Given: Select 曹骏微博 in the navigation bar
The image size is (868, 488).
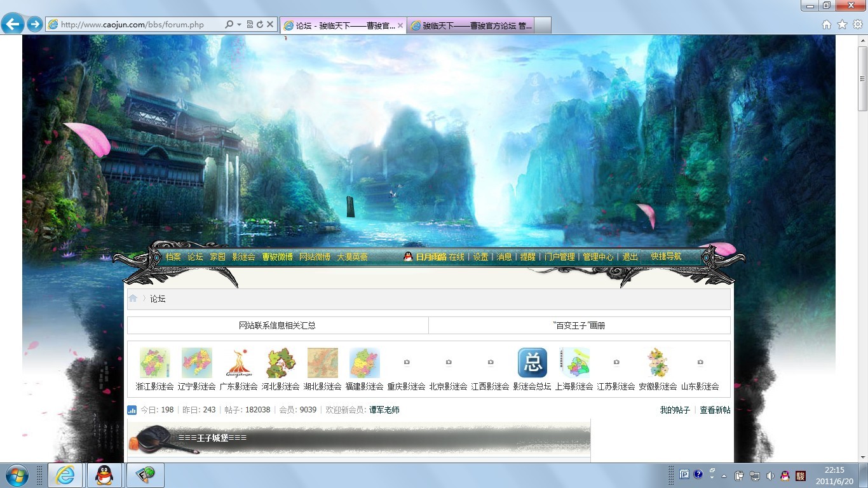Looking at the screenshot, I should pyautogui.click(x=277, y=257).
